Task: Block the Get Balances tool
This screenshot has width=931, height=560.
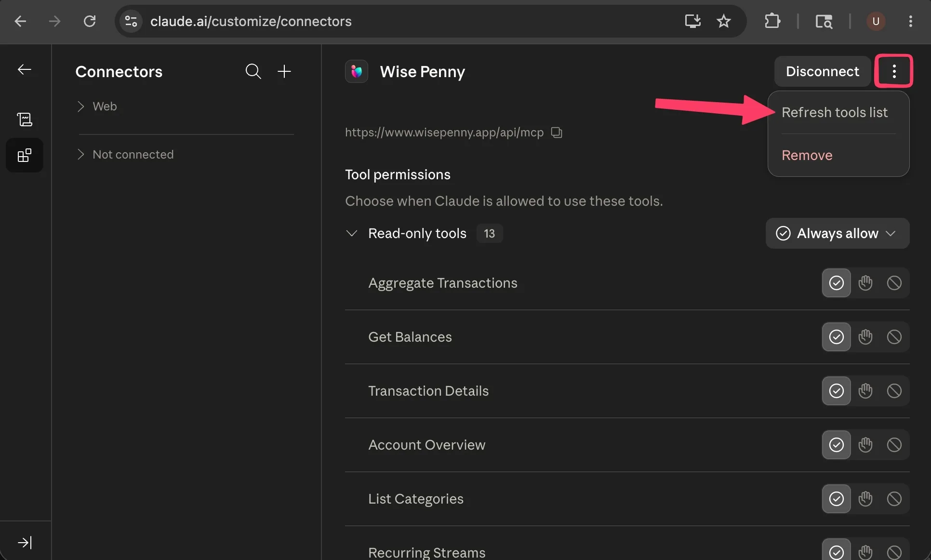Action: (x=894, y=337)
